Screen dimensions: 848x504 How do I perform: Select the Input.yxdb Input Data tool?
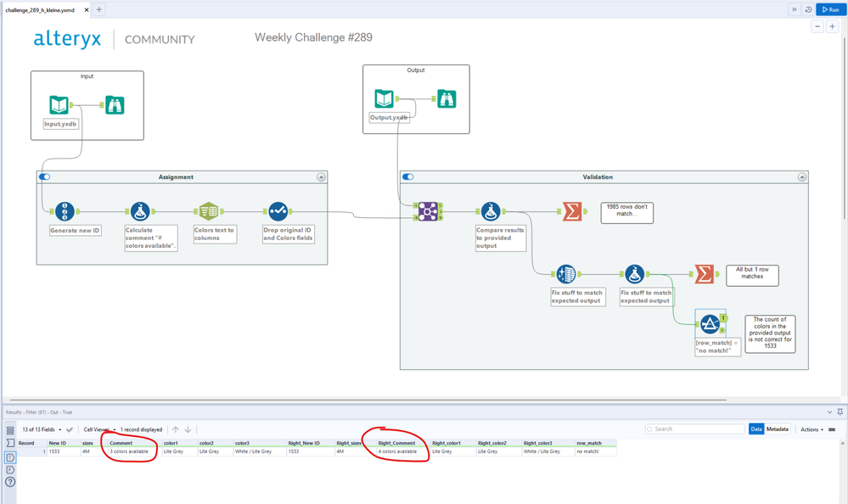[59, 105]
